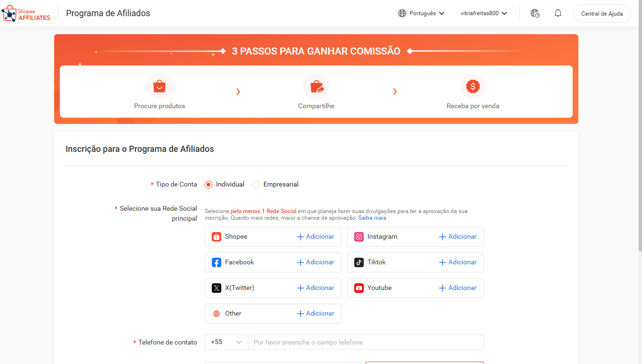Click the Programa de Afiliados title
This screenshot has width=642, height=364.
108,13
